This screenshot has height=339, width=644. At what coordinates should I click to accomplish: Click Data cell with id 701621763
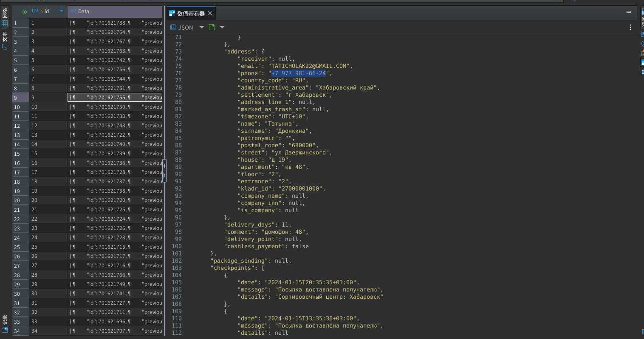116,51
